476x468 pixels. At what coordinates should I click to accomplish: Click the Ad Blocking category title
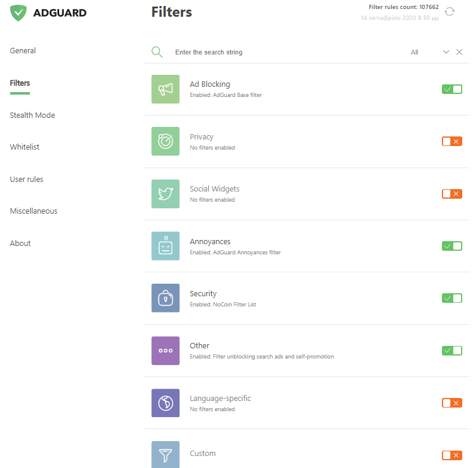click(210, 84)
